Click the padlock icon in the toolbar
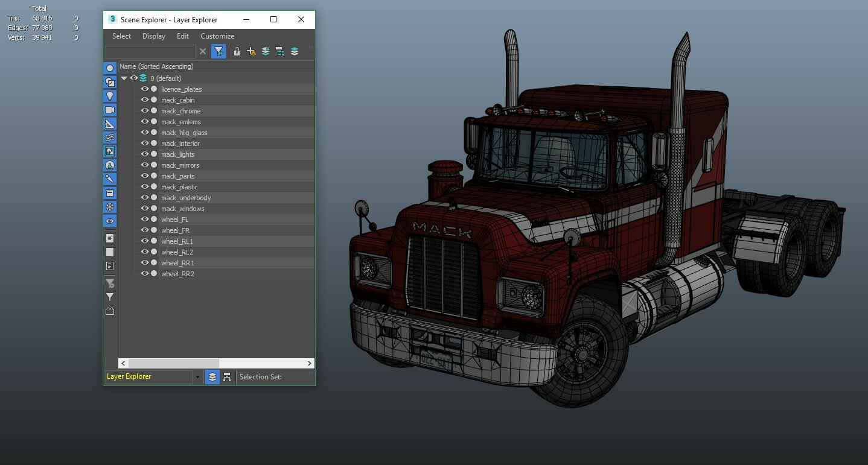This screenshot has width=868, height=465. (237, 52)
